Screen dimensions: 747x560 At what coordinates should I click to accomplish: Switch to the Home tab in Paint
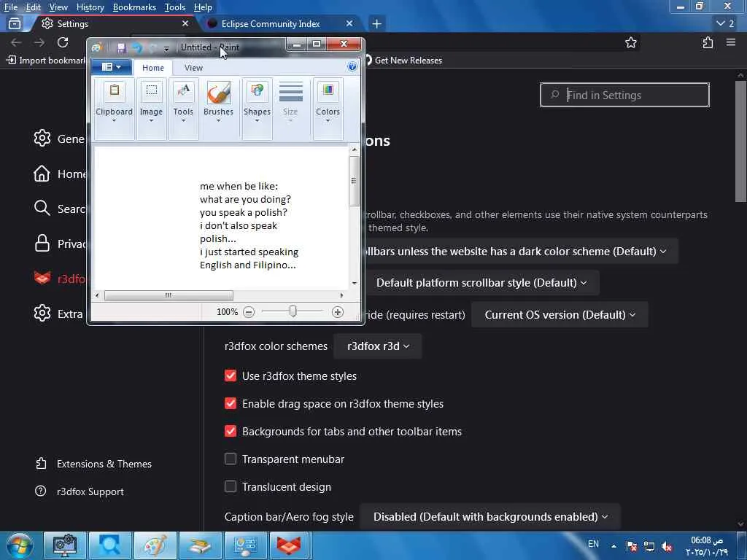tap(153, 68)
